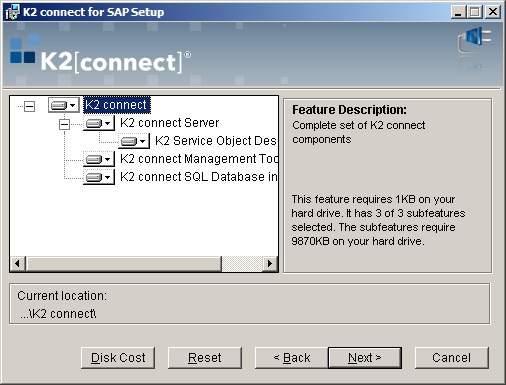506x385 pixels.
Task: Reset feature selections
Action: click(x=205, y=358)
